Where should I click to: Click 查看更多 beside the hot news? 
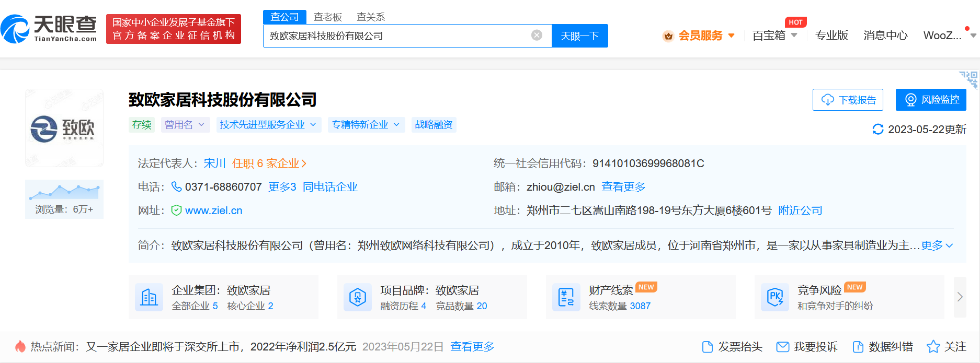[472, 347]
